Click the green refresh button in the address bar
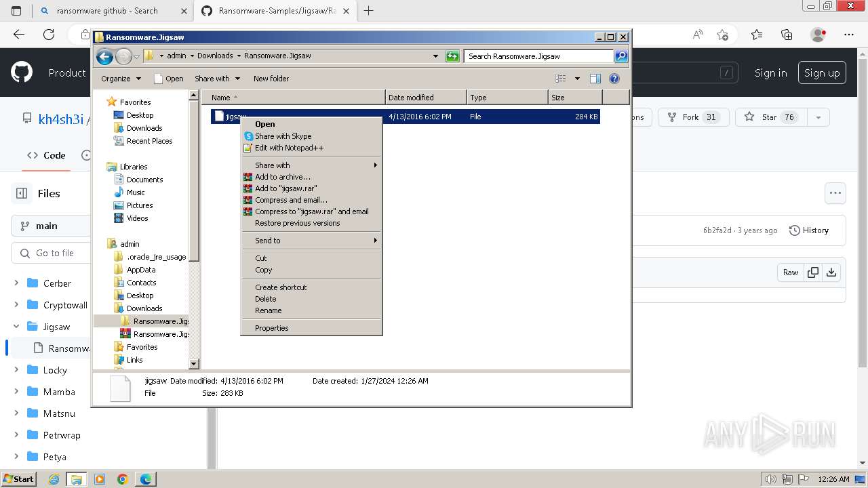Image resolution: width=868 pixels, height=488 pixels. pos(452,56)
